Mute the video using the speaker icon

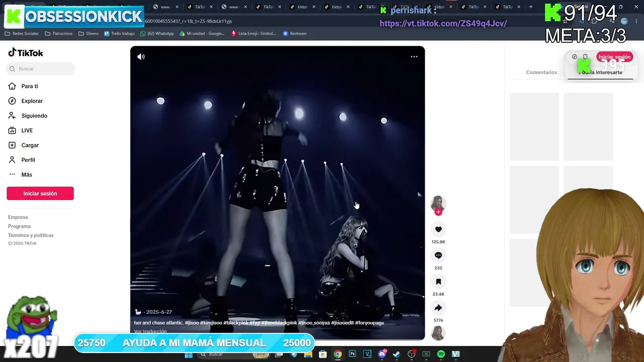[141, 57]
